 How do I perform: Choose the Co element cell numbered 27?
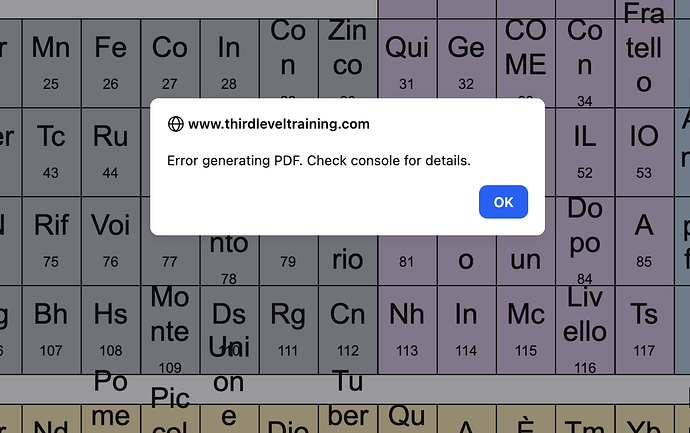169,62
